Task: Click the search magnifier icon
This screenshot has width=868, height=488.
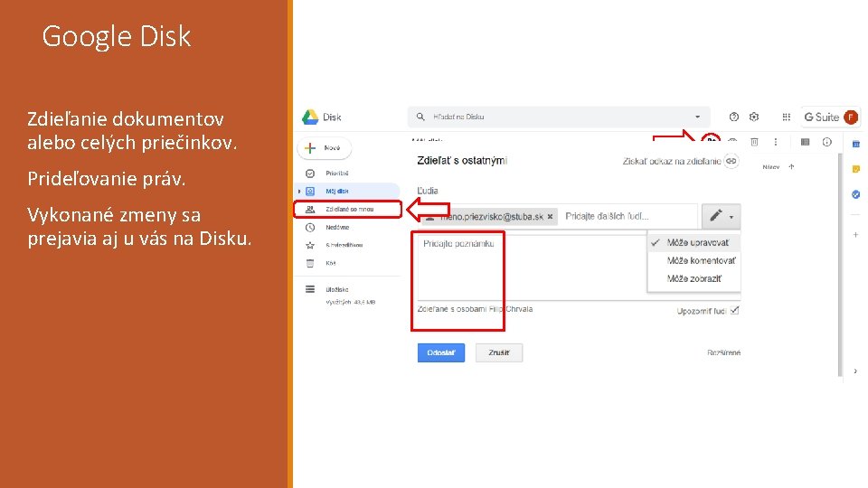Action: click(420, 117)
